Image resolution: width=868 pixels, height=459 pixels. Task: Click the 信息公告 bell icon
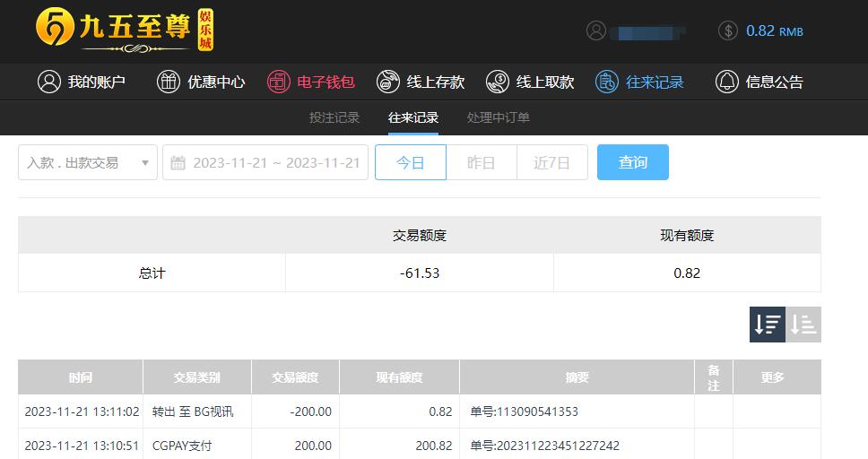coord(727,82)
